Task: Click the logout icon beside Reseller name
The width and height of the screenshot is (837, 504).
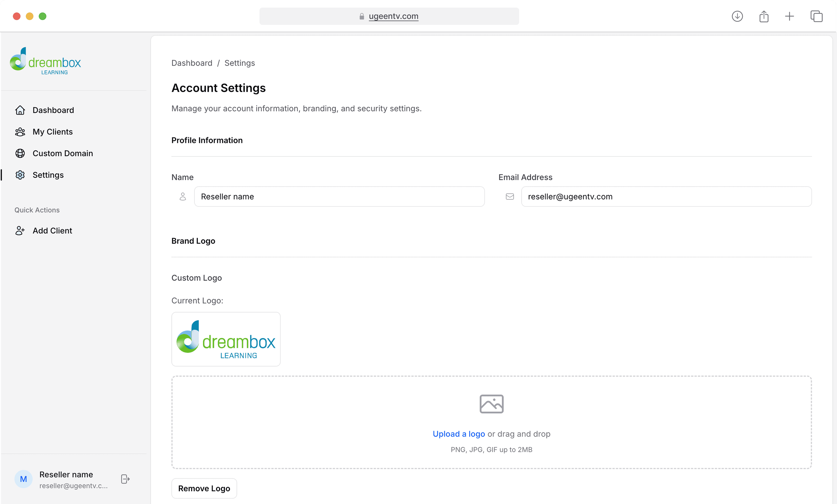Action: pyautogui.click(x=125, y=479)
